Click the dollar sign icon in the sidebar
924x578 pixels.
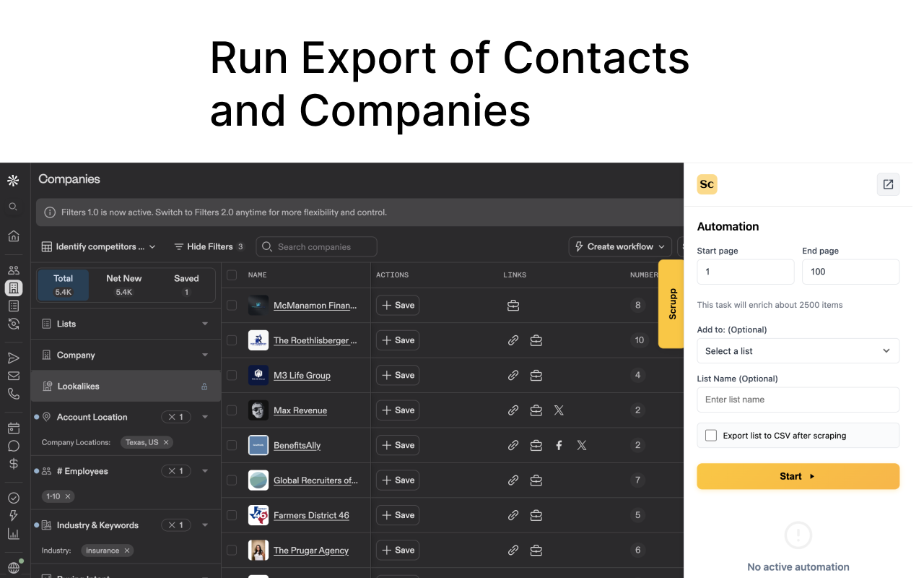click(13, 463)
